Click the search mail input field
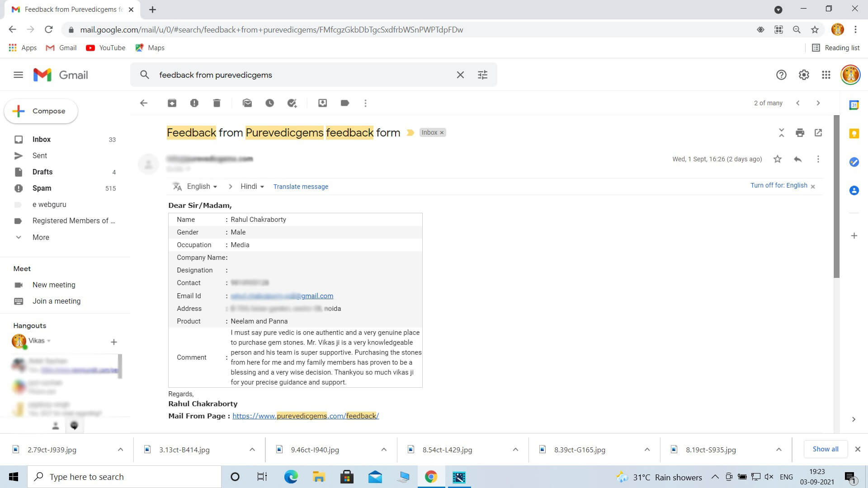868x488 pixels. click(x=303, y=75)
